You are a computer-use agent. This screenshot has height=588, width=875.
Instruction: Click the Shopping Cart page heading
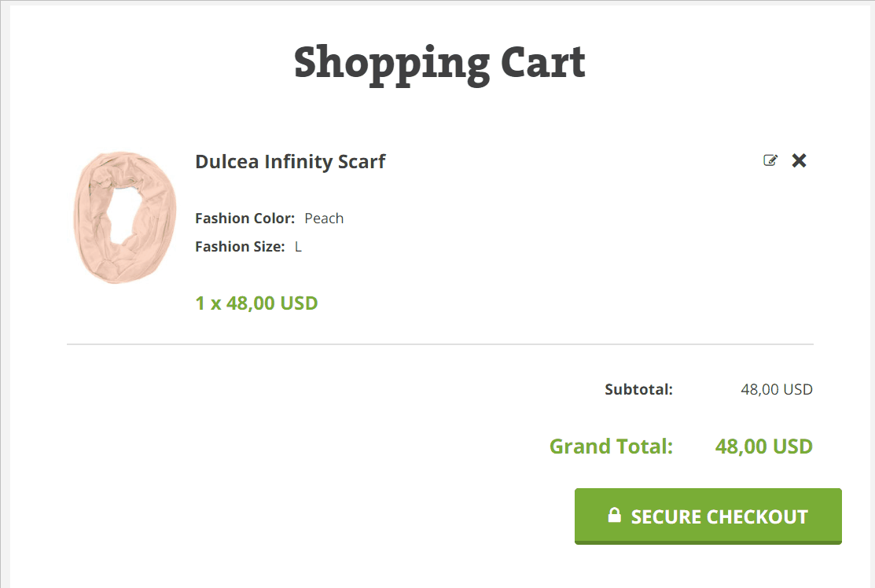(439, 63)
